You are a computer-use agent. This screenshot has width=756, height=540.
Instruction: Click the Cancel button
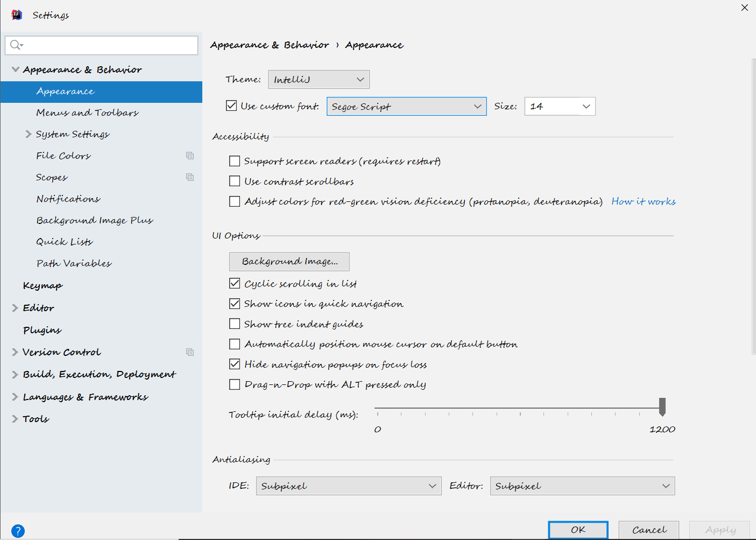click(x=649, y=530)
